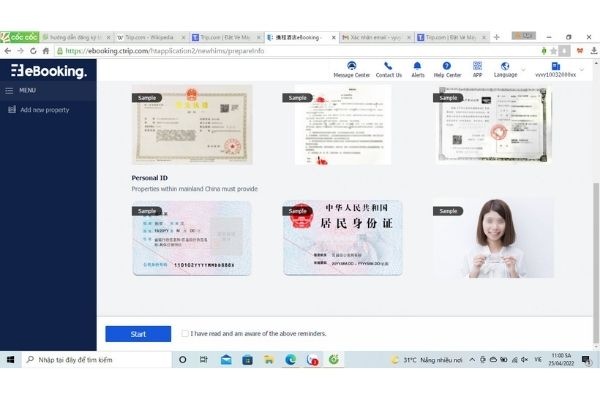Open the ID card back sample with emblem
Viewport: 600px width, 400px height.
(342, 237)
